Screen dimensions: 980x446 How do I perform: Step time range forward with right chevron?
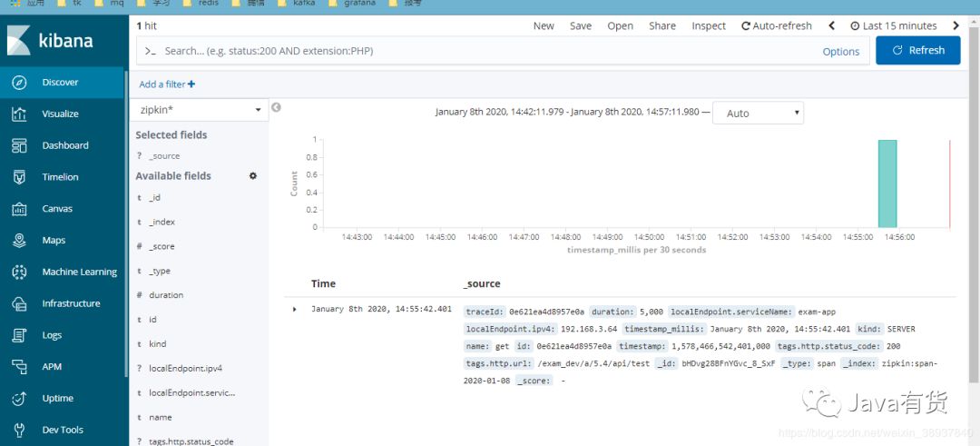[x=955, y=25]
